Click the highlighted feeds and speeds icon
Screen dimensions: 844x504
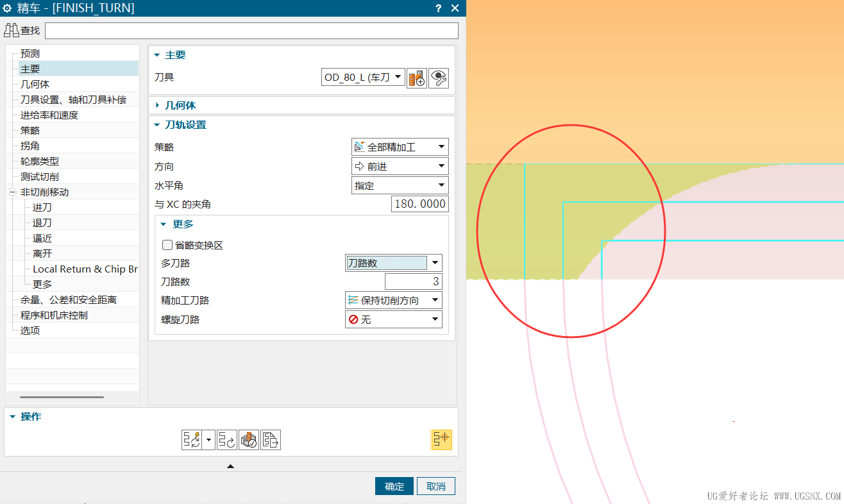click(441, 439)
